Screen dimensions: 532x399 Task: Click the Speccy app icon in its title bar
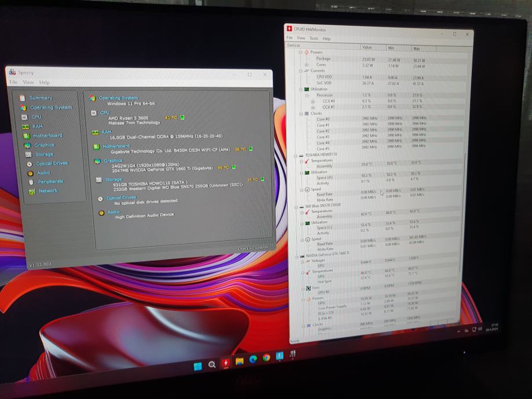click(13, 72)
